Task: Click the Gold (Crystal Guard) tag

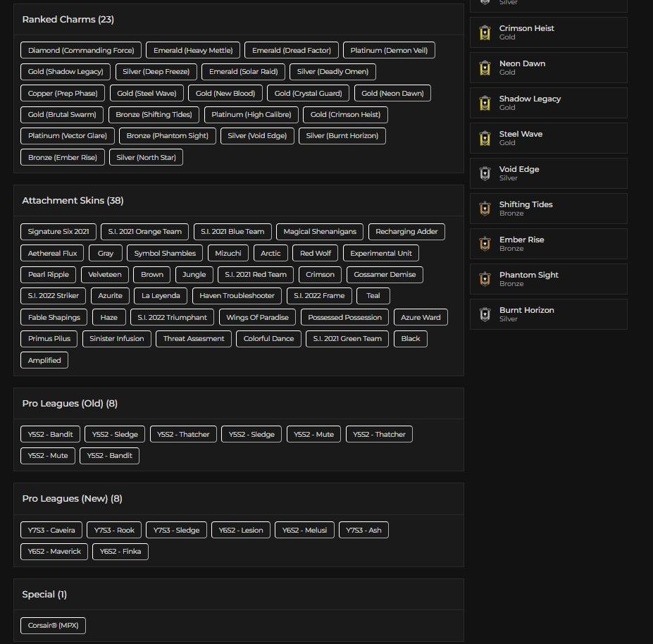Action: (308, 93)
